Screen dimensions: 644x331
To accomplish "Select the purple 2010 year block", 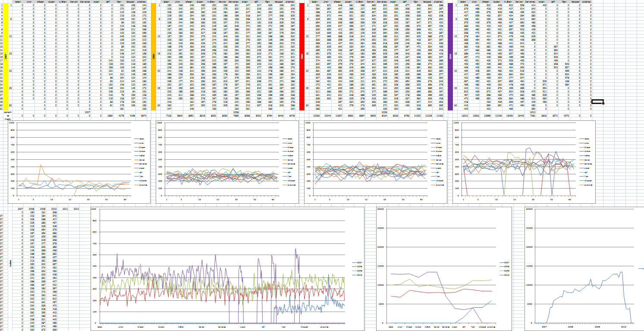I will 450,56.
